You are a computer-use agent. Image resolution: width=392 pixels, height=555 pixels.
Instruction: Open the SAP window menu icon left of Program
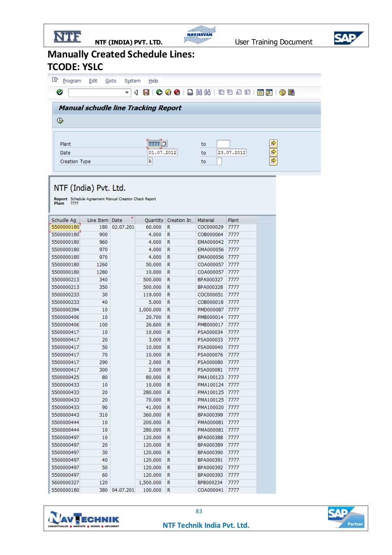(55, 80)
